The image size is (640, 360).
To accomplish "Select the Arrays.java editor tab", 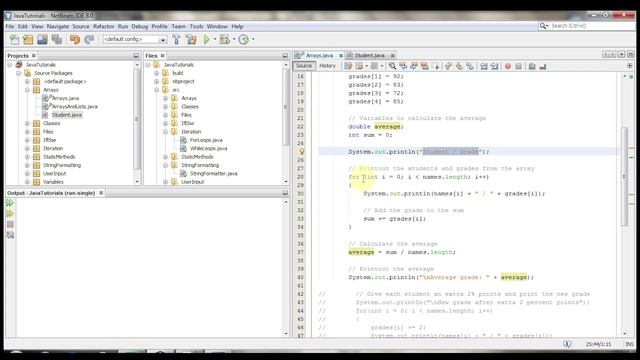I will click(x=319, y=55).
